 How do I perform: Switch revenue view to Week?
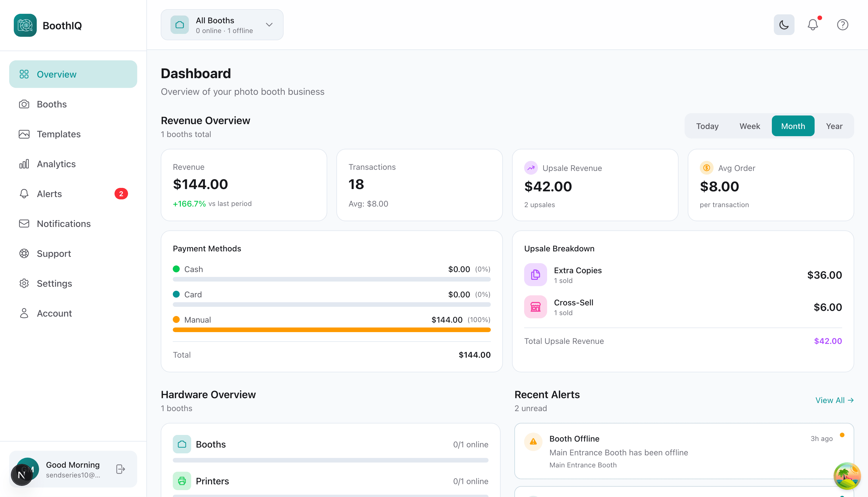coord(750,126)
